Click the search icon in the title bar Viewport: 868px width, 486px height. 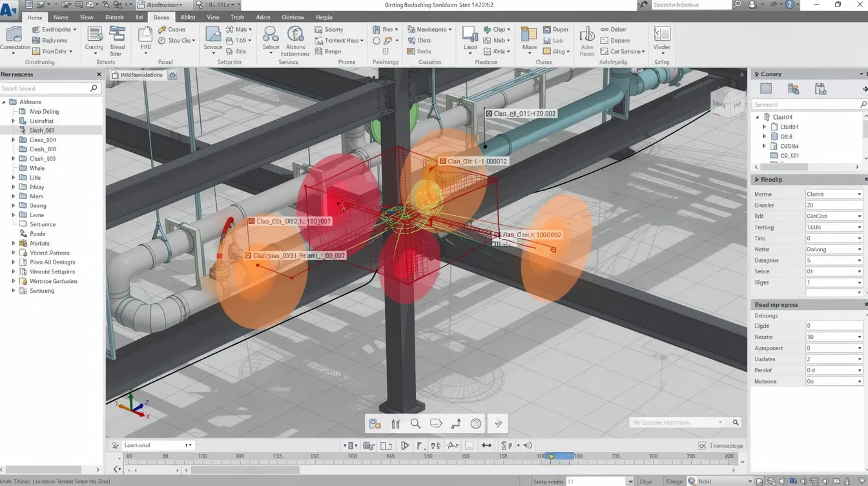[x=738, y=5]
